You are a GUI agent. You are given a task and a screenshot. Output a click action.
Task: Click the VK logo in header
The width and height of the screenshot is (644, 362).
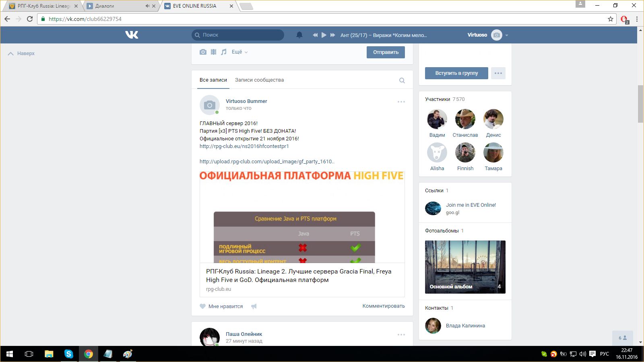[132, 35]
